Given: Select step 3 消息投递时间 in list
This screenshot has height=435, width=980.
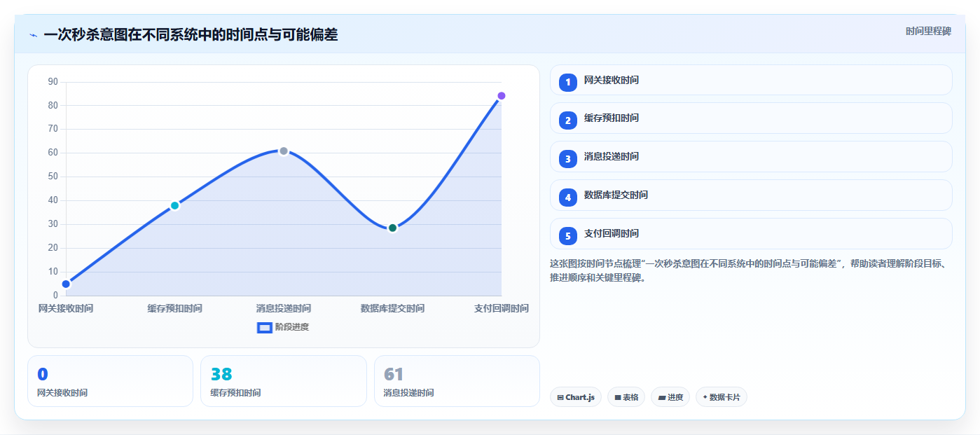Looking at the screenshot, I should tap(751, 156).
